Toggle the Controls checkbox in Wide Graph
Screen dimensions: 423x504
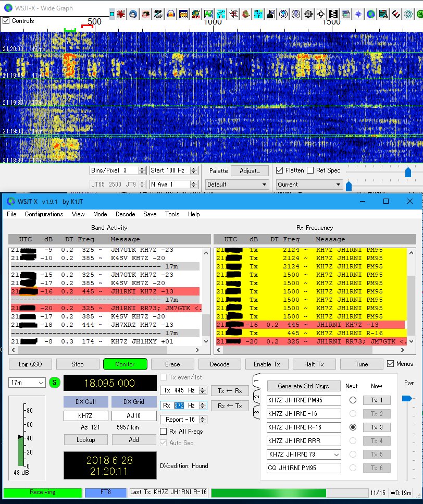pyautogui.click(x=6, y=20)
